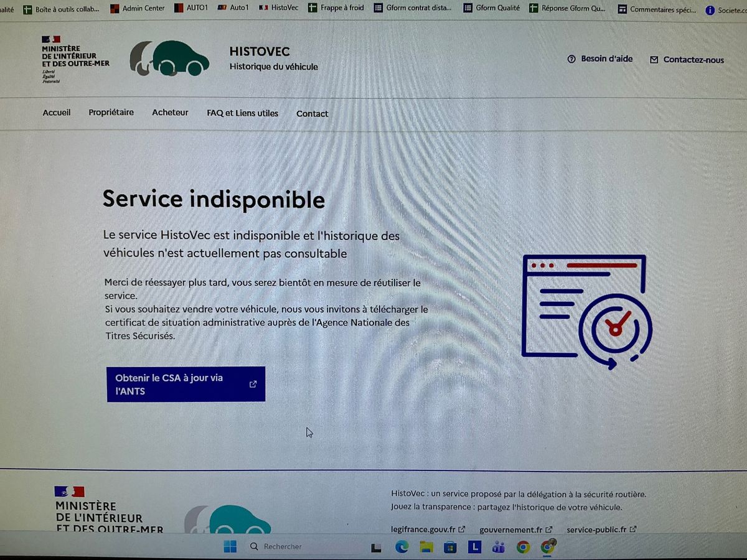This screenshot has width=747, height=560.
Task: Click the Ministère de l'Intérieur header logo
Action: 75,59
